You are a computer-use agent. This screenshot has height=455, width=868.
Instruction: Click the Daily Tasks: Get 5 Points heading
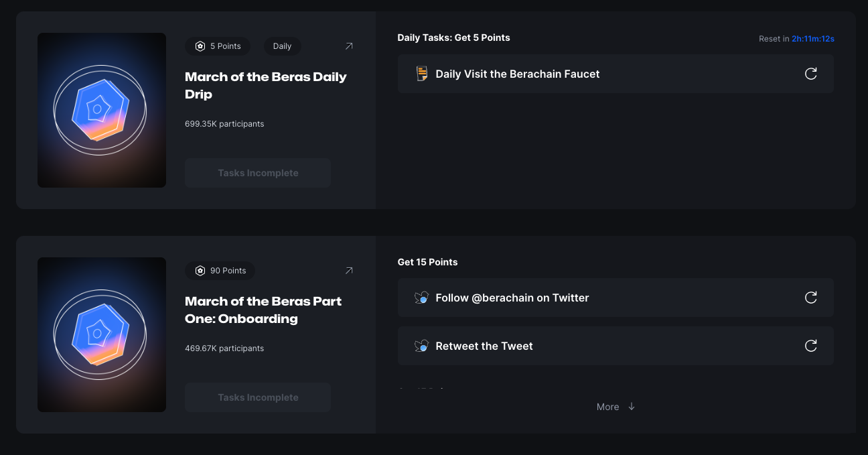(453, 38)
